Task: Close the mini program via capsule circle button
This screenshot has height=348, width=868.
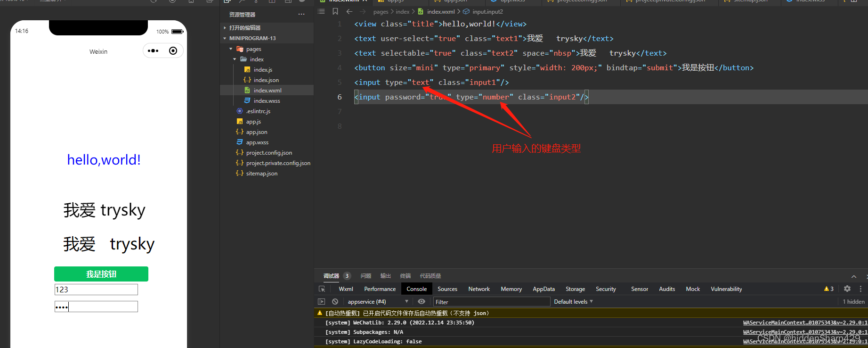Action: [x=173, y=51]
